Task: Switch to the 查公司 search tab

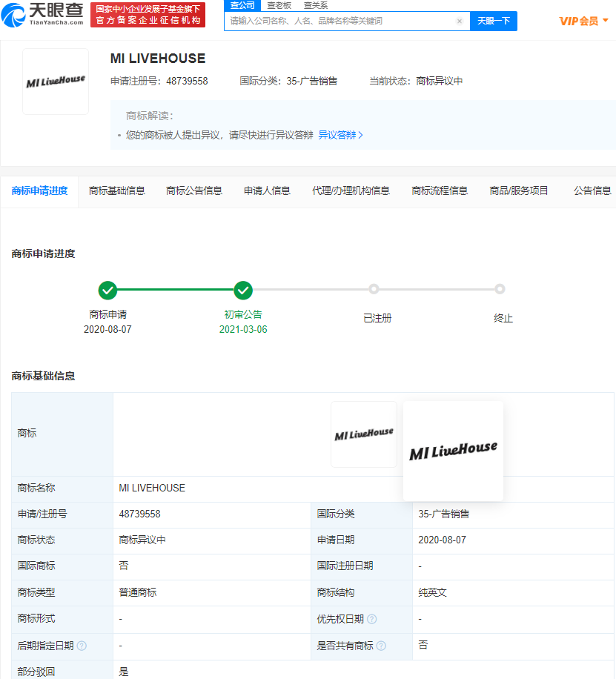Action: [x=242, y=5]
